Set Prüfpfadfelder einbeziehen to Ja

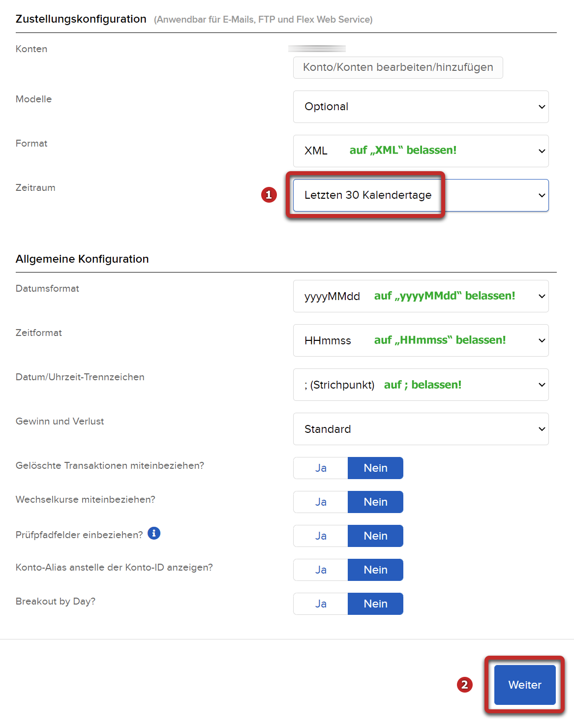click(321, 536)
